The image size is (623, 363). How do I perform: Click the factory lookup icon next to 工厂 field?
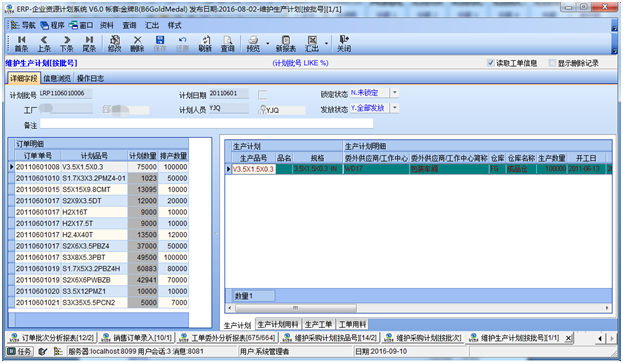coord(106,109)
